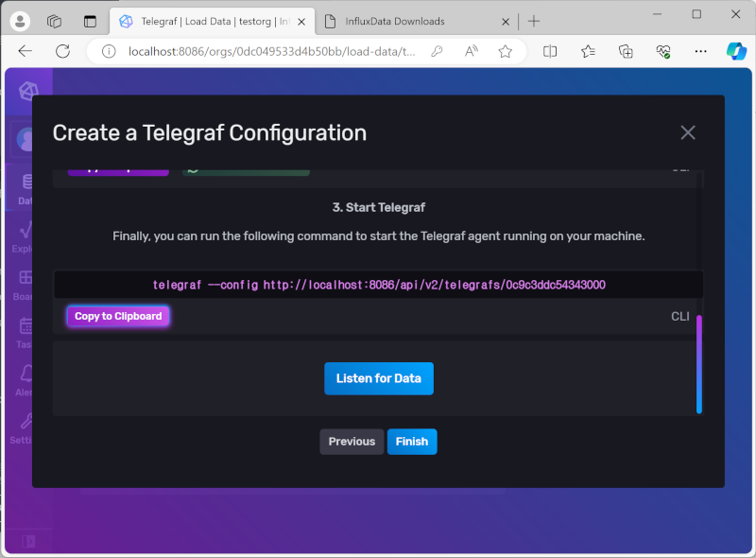Open Load Data section in sidebar
This screenshot has width=756, height=558.
pos(26,189)
